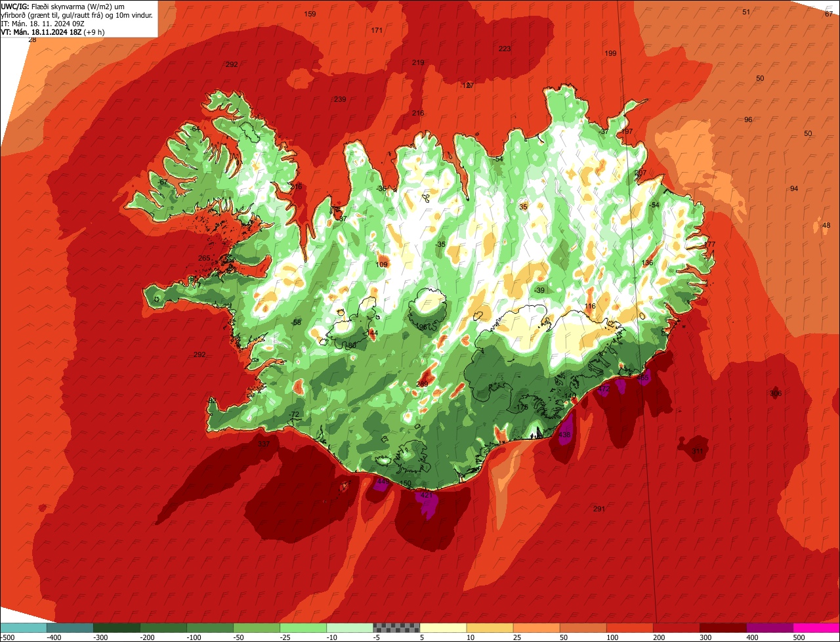
Task: Click the offshore value 337
Action: pos(264,444)
